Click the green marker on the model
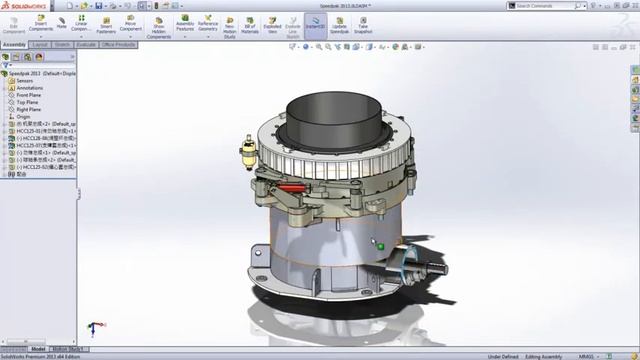The image size is (640, 360). click(381, 247)
